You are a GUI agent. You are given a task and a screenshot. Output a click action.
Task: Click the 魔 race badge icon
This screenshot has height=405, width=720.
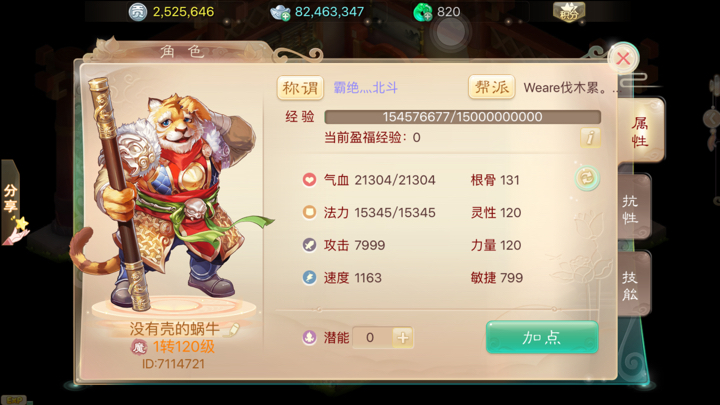pyautogui.click(x=138, y=347)
